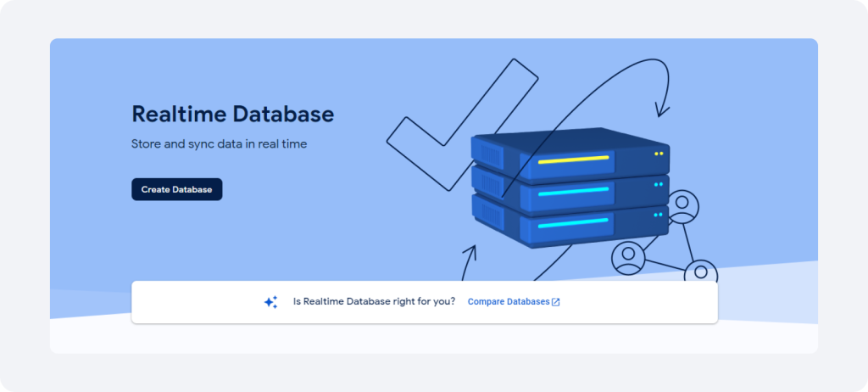This screenshot has width=868, height=392.
Task: Click the sparkle stars icon in the banner
Action: (x=270, y=302)
